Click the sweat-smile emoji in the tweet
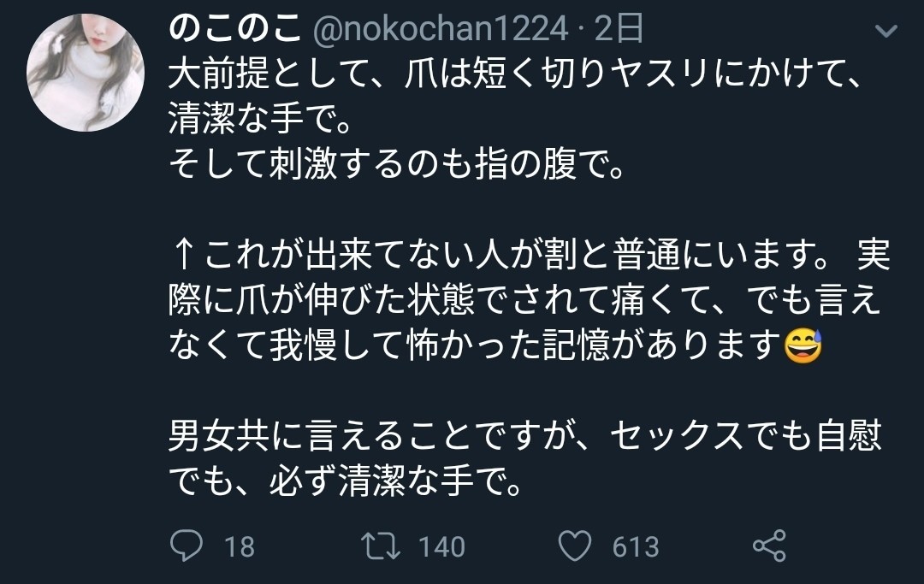Image resolution: width=924 pixels, height=584 pixels. 803,347
